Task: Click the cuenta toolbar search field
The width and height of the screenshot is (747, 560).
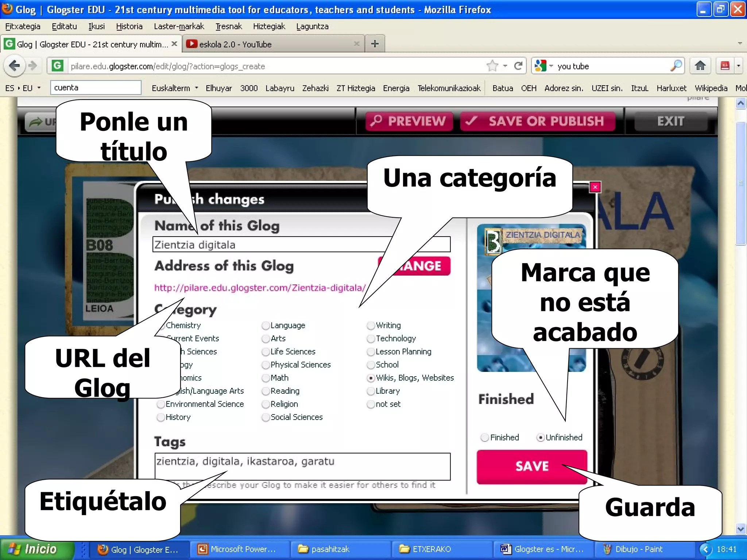Action: tap(96, 87)
